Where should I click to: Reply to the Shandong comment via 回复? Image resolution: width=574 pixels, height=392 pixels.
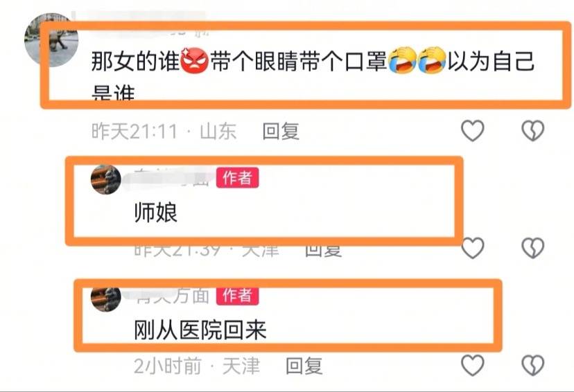coord(281,132)
